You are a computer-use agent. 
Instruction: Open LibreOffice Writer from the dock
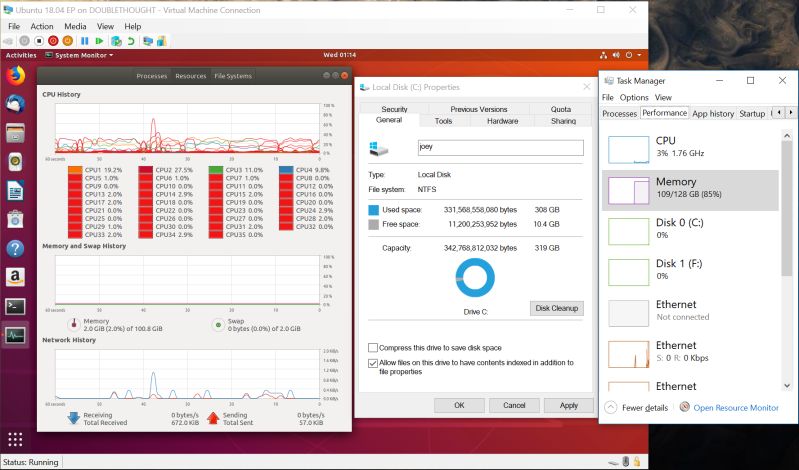coord(15,191)
